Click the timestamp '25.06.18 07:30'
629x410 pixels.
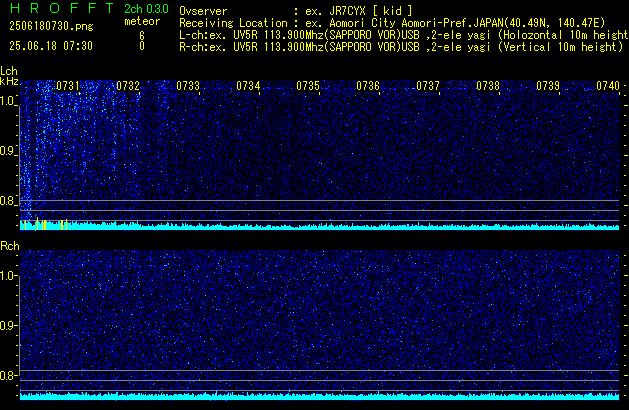pos(51,46)
